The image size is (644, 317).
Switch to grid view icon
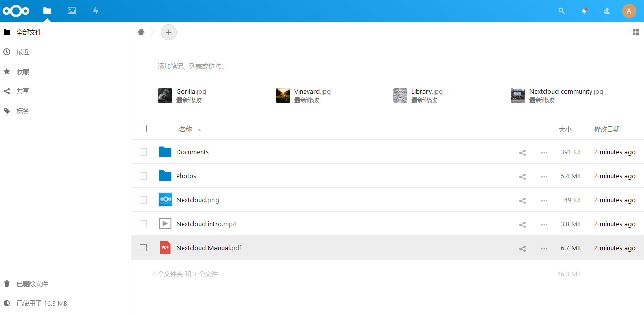point(636,32)
